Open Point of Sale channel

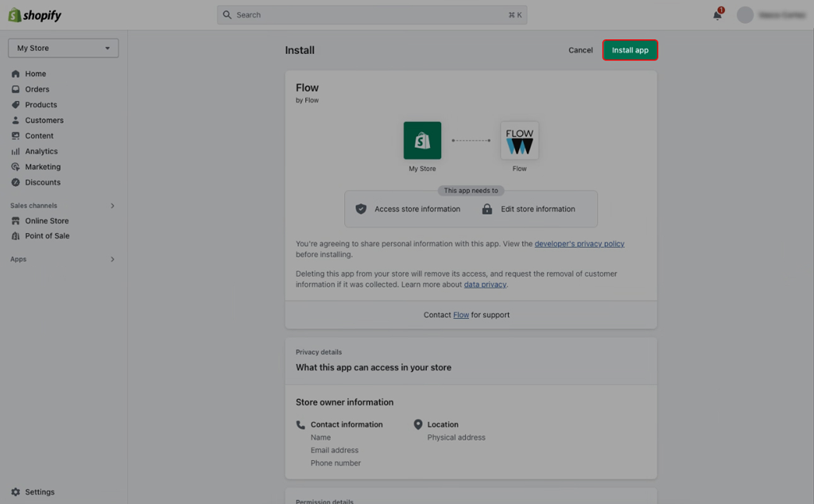click(x=47, y=235)
